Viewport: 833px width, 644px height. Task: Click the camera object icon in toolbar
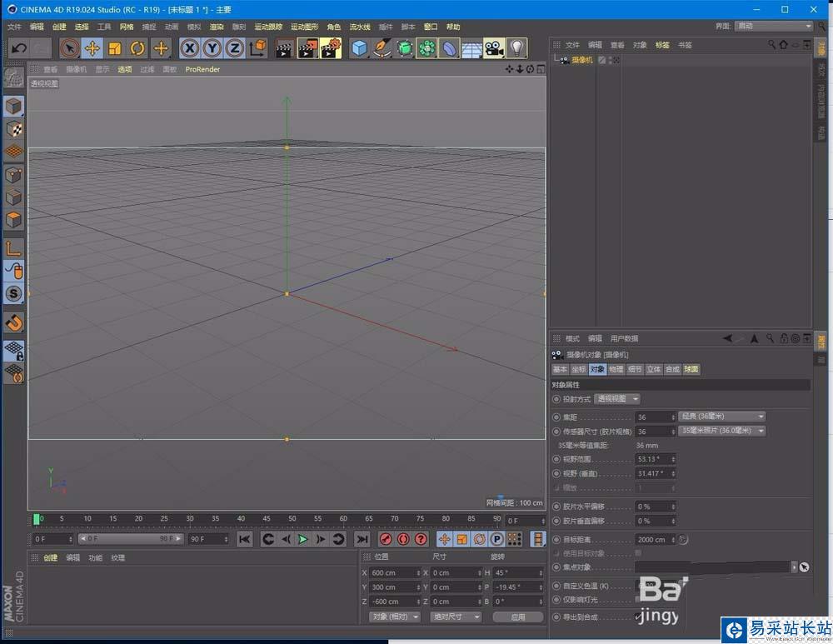click(495, 49)
